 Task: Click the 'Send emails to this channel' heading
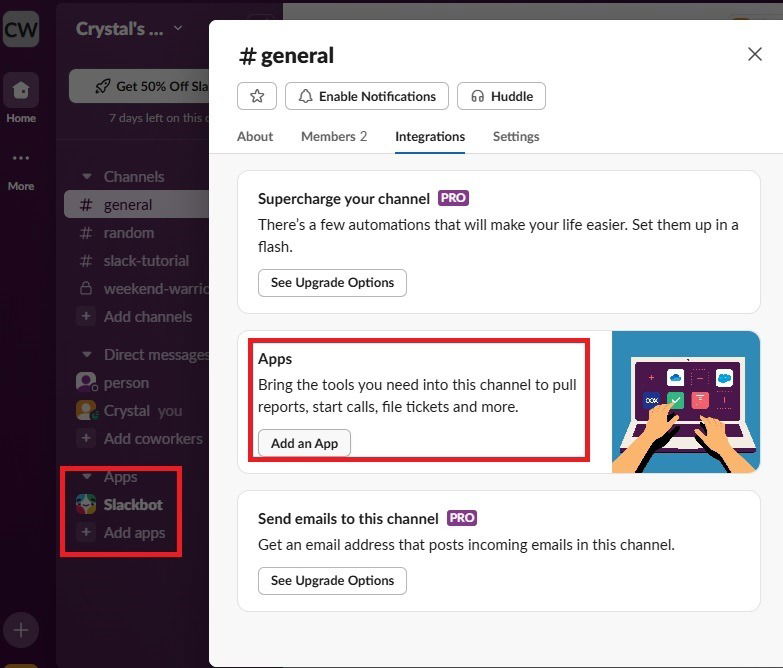point(348,519)
